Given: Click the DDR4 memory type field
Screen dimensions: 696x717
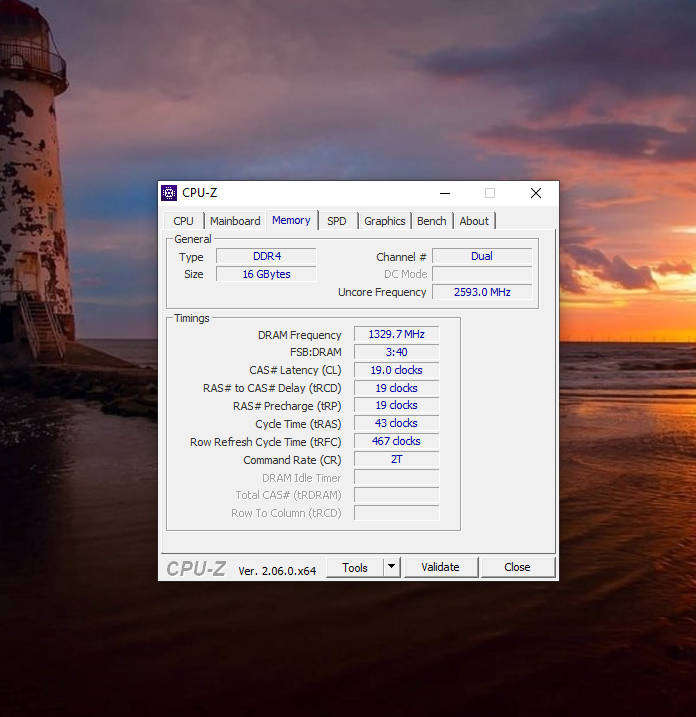Looking at the screenshot, I should tap(267, 256).
